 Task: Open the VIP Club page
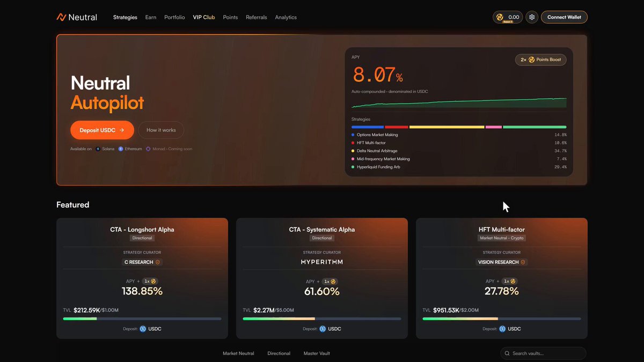click(x=204, y=17)
